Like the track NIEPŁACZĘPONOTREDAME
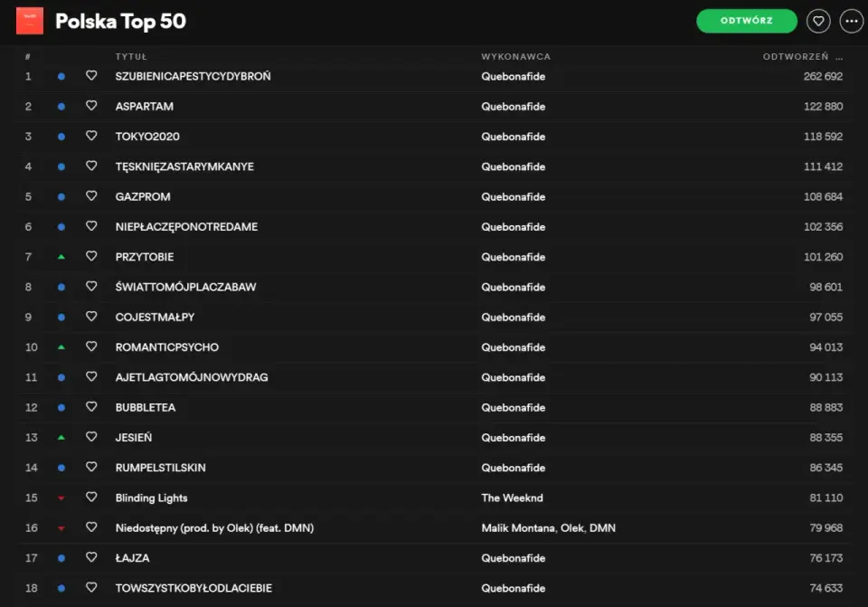Screen dimensions: 868x607 [x=91, y=226]
